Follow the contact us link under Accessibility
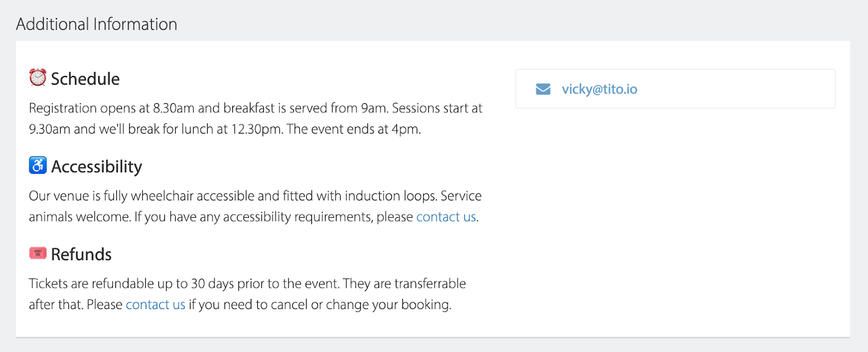The image size is (868, 352). [x=446, y=217]
